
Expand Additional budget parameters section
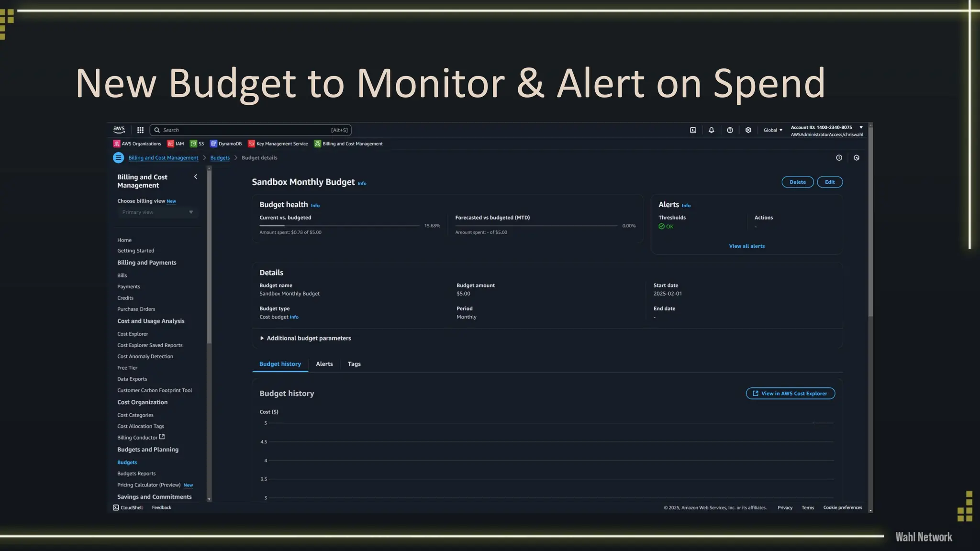[x=305, y=338]
